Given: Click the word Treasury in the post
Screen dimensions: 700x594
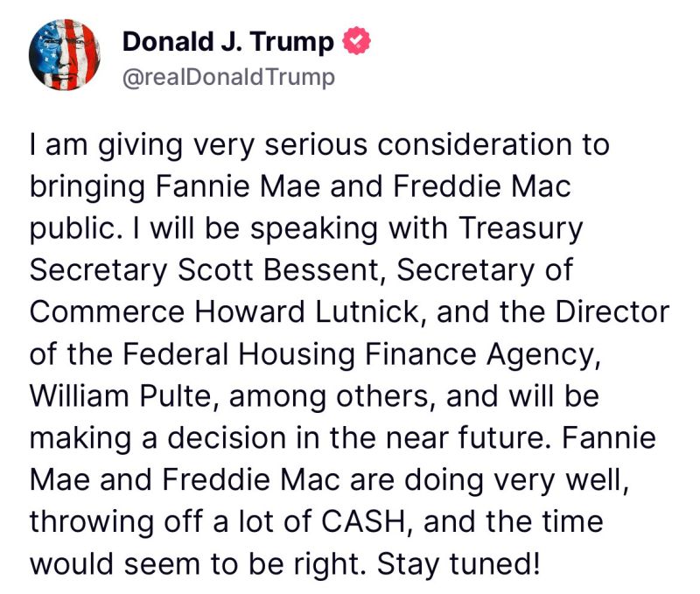Looking at the screenshot, I should [521, 228].
